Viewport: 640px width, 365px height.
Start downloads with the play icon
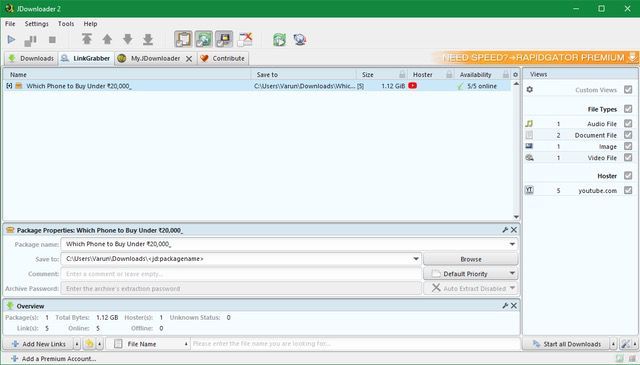[x=11, y=40]
